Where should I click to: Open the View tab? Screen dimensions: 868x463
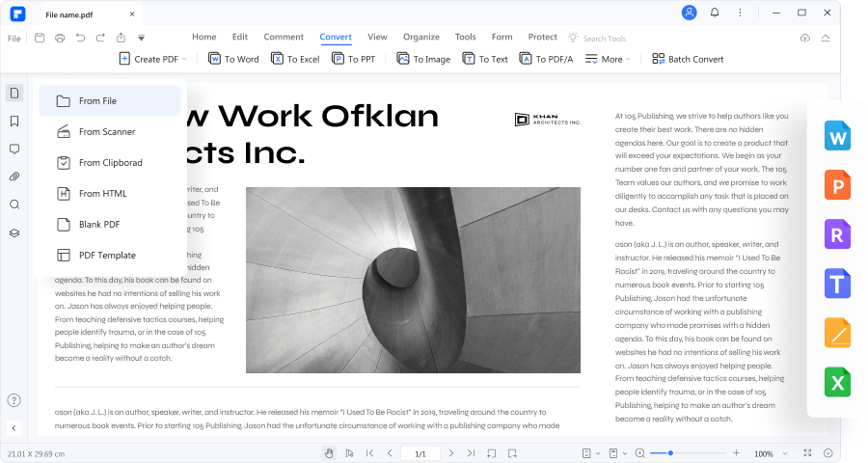point(377,37)
